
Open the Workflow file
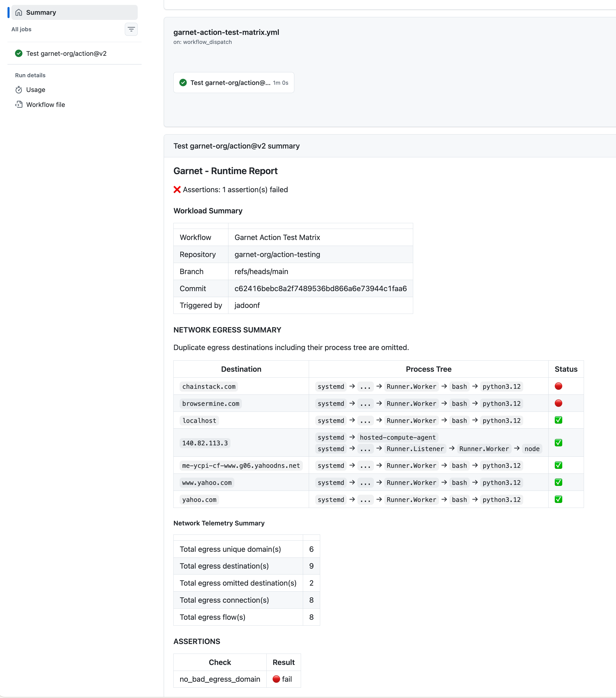click(45, 105)
